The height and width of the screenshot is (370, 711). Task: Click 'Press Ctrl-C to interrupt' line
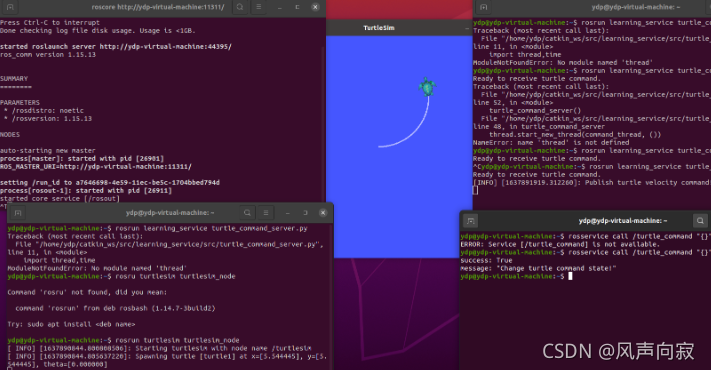tap(50, 23)
